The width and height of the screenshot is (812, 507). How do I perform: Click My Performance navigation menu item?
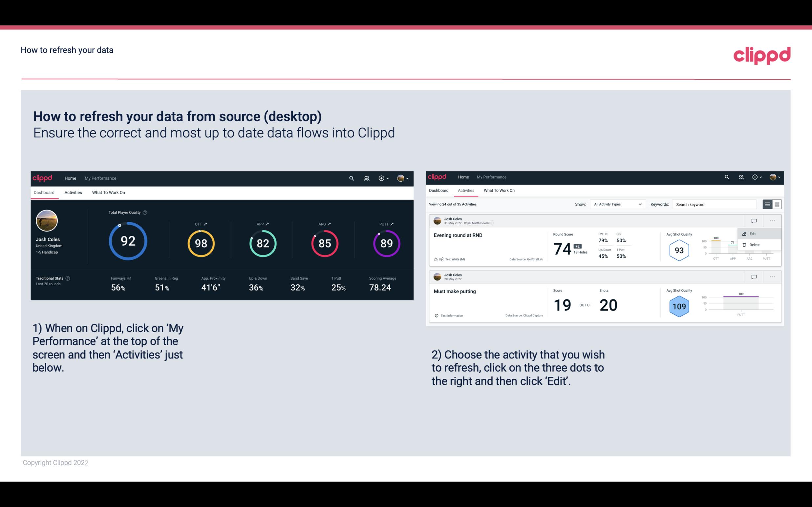(100, 178)
